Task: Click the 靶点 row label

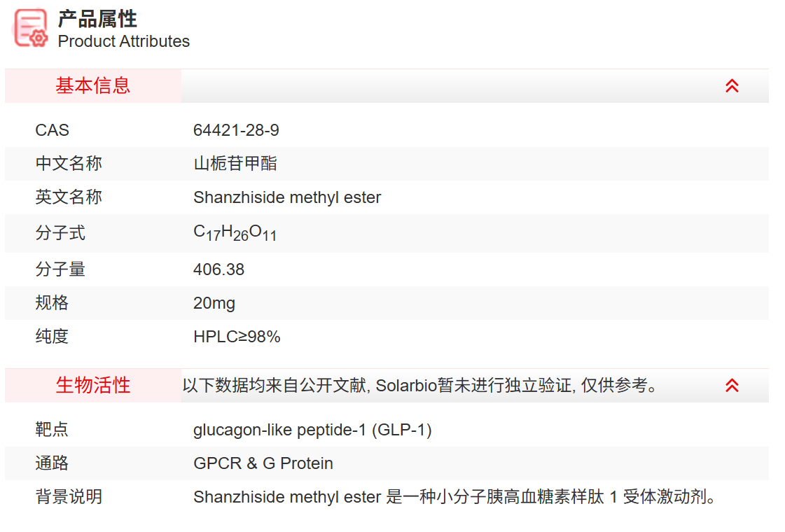Action: tap(52, 430)
